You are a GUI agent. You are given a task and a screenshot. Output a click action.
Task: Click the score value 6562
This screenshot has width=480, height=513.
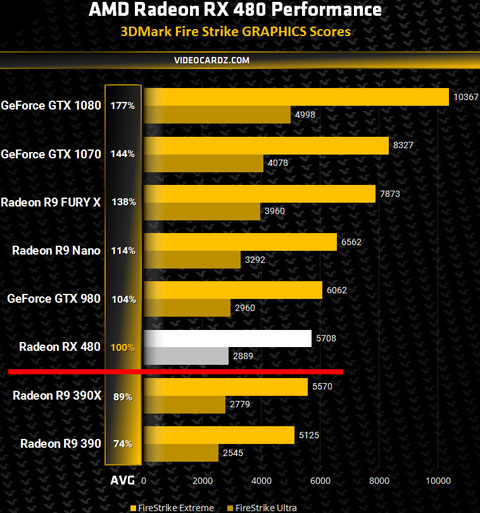coord(351,242)
